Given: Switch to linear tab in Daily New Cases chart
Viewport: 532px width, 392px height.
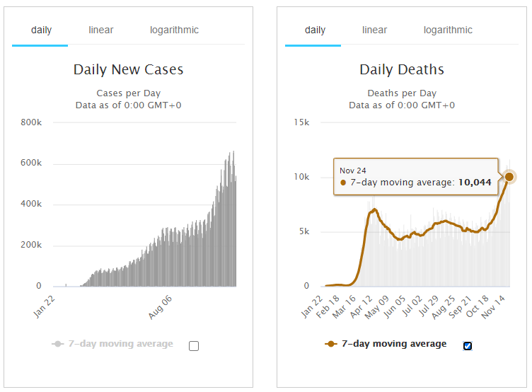Looking at the screenshot, I should [100, 30].
